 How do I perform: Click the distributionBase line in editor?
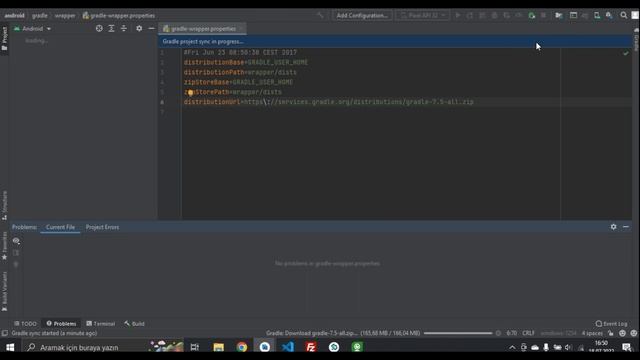(246, 62)
